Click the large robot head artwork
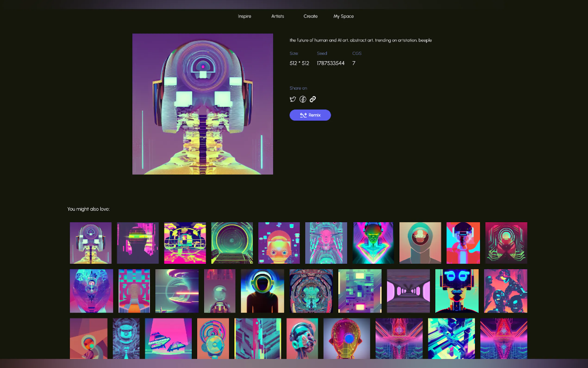This screenshot has height=368, width=588. pyautogui.click(x=203, y=104)
